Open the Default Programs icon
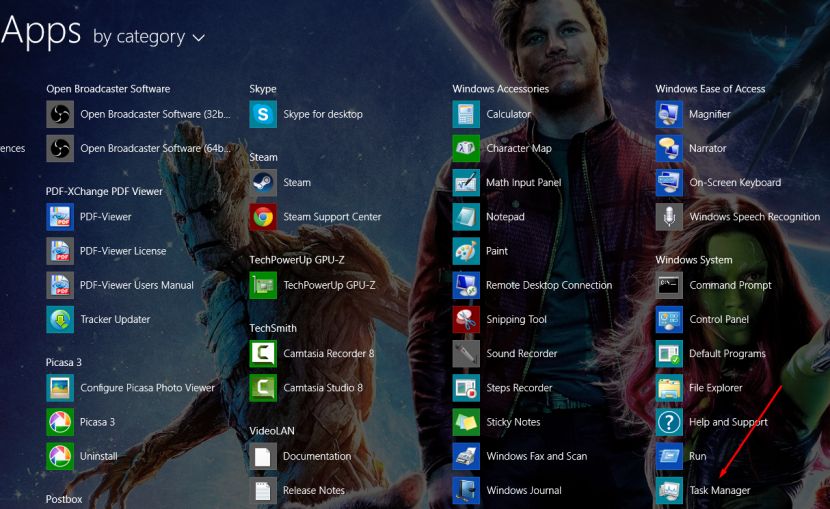830x509 pixels. point(669,353)
